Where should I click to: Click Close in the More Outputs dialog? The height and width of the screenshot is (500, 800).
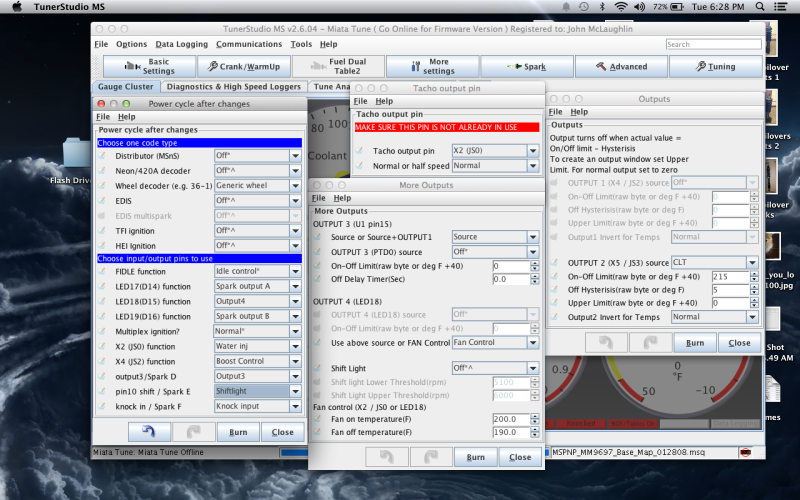tap(520, 457)
